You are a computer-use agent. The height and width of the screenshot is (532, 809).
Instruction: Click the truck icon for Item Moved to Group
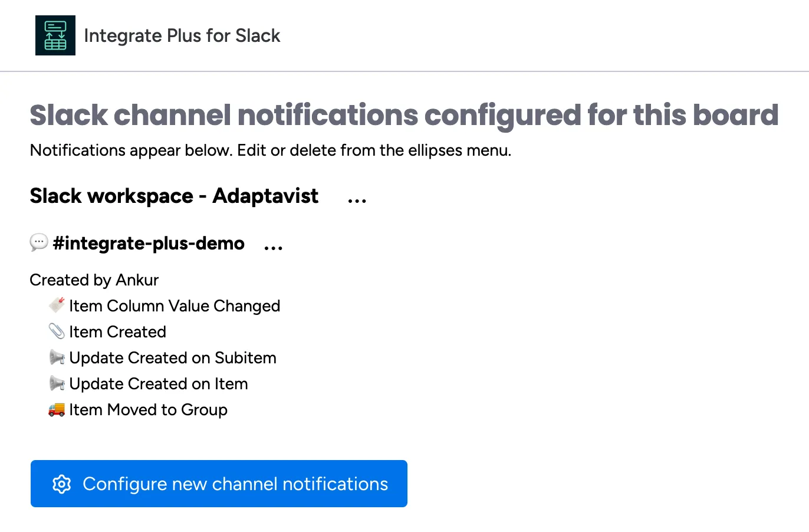(x=57, y=409)
